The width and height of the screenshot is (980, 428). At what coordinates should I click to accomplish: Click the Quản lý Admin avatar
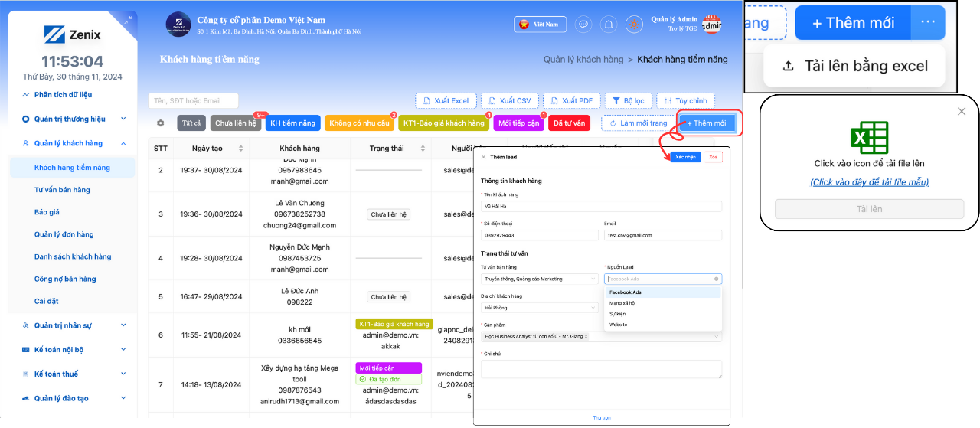pyautogui.click(x=711, y=25)
